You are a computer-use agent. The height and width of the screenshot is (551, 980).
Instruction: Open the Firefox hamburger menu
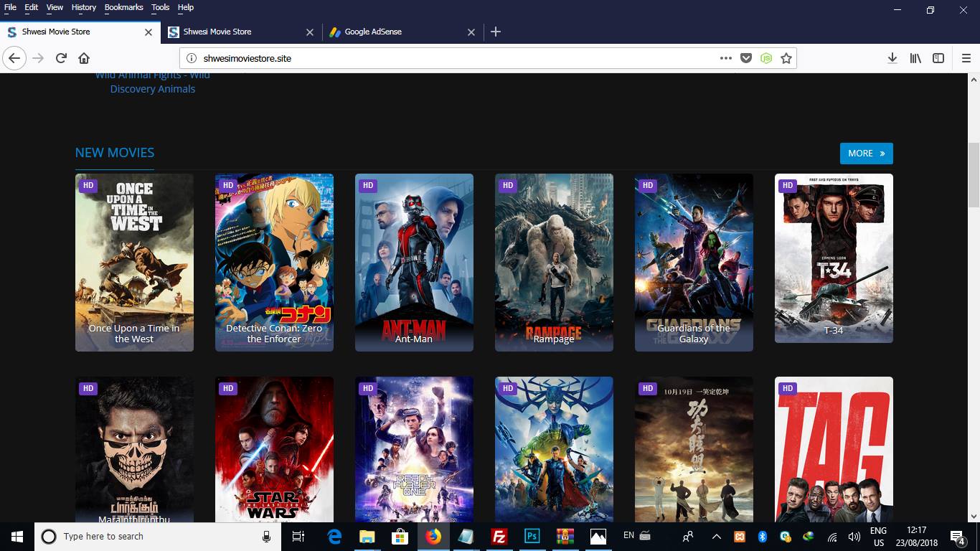pyautogui.click(x=966, y=58)
